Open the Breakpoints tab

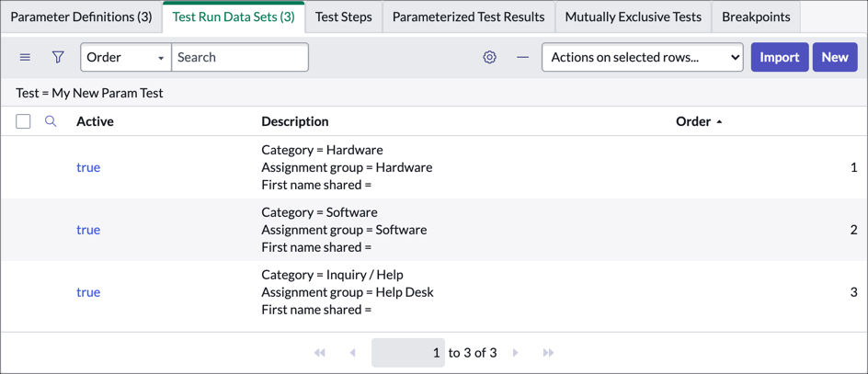click(756, 17)
